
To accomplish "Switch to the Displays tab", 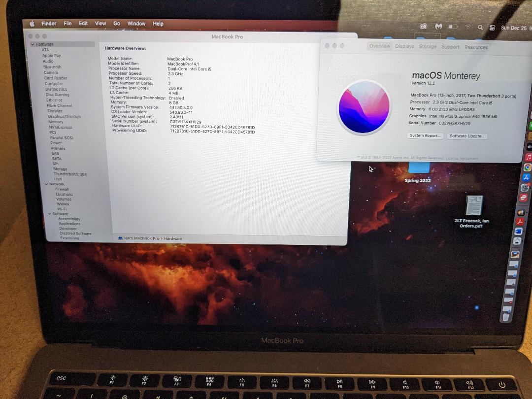I will click(x=404, y=46).
